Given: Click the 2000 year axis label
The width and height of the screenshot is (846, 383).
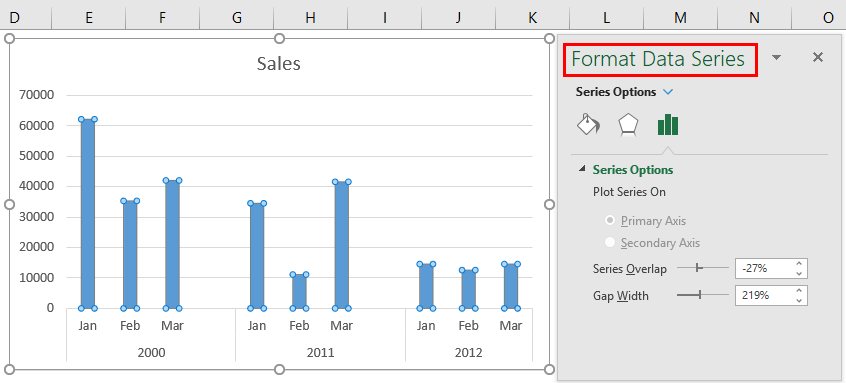Looking at the screenshot, I should coord(152,353).
